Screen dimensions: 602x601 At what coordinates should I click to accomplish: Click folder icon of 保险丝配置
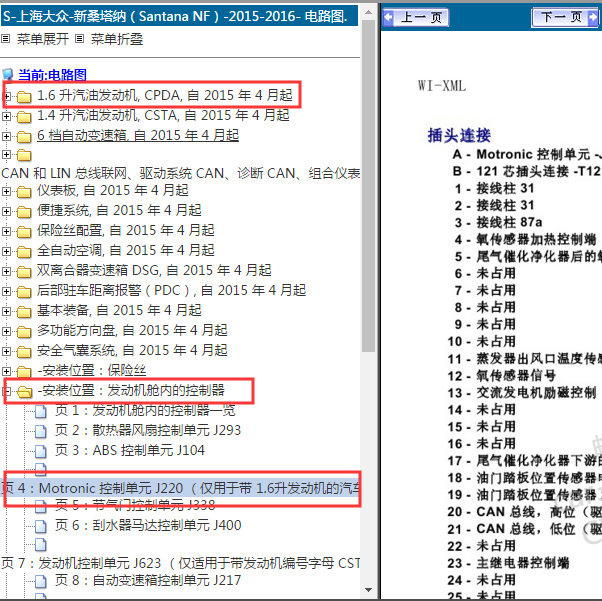coord(24,232)
